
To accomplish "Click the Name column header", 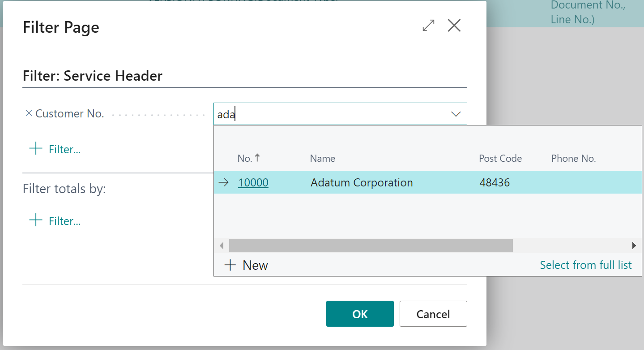I will [x=322, y=158].
